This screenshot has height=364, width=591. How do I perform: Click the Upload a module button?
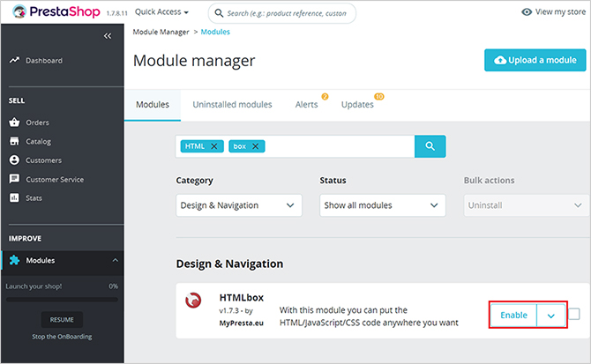[535, 60]
